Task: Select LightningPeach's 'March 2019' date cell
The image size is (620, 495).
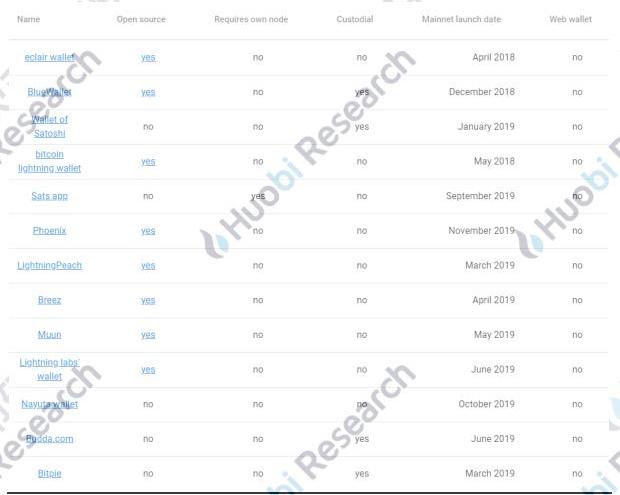Action: [490, 265]
